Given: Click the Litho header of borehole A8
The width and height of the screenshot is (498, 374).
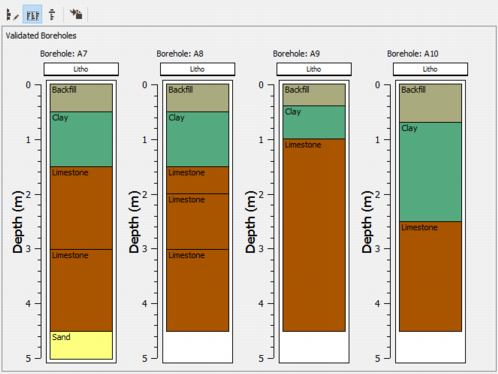Looking at the screenshot, I should click(x=197, y=69).
